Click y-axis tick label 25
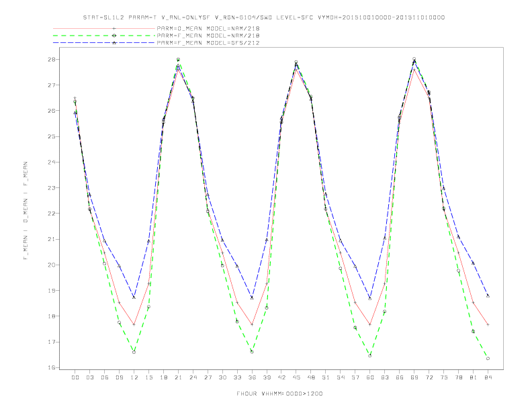This screenshot has width=532, height=411. (x=51, y=136)
